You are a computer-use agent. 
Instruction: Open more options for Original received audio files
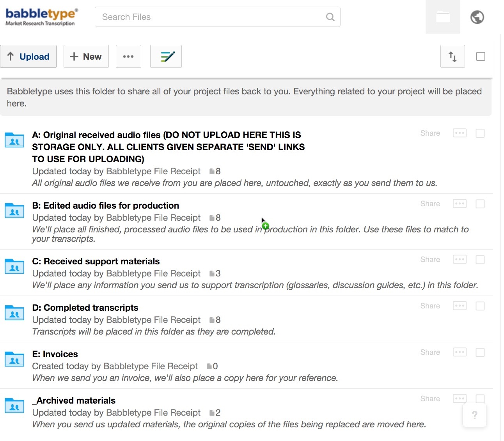[x=460, y=133]
